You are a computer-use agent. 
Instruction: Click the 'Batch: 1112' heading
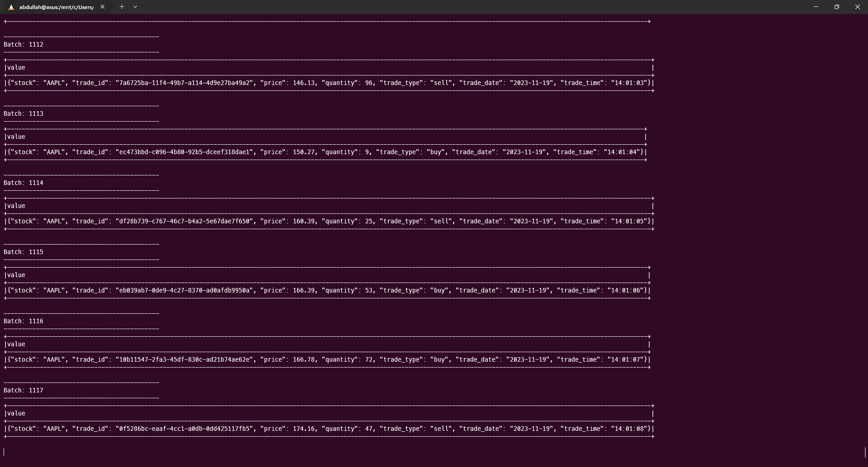[24, 44]
